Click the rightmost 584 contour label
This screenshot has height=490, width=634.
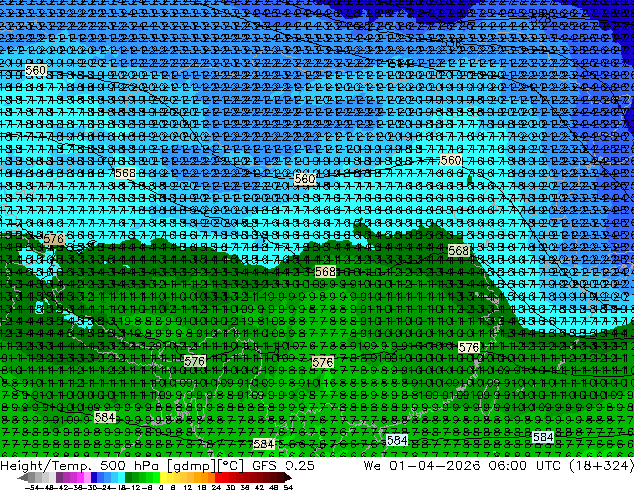pos(543,437)
